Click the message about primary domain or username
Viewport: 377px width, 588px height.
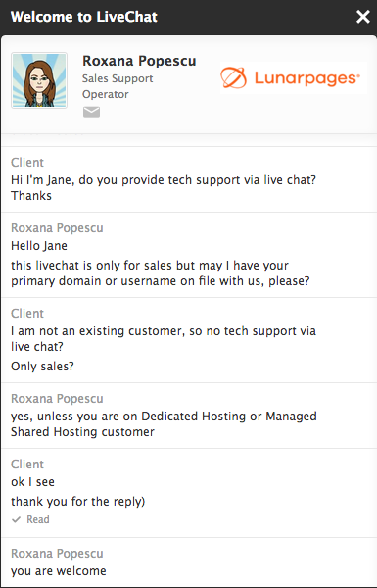point(161,273)
